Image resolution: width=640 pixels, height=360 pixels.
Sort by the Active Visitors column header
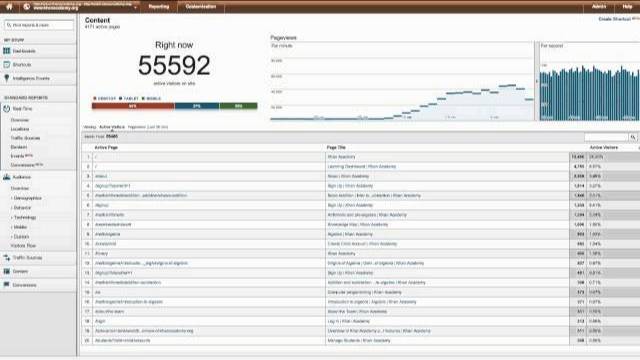[604, 147]
